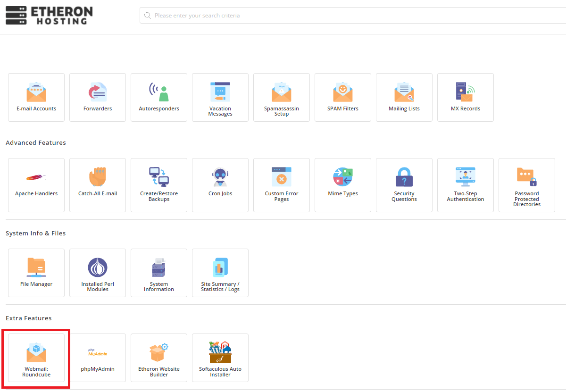Launch Apache Handlers
Image resolution: width=566 pixels, height=392 pixels.
(x=36, y=184)
